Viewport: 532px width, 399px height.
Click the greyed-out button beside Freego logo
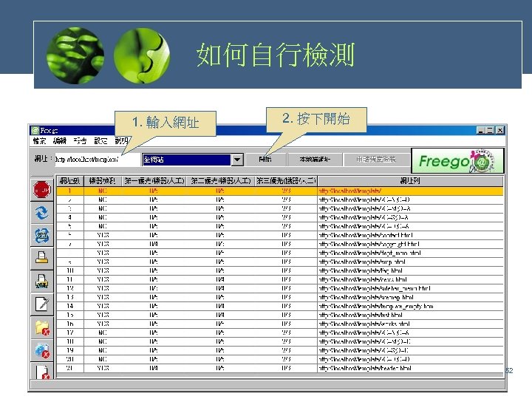point(376,159)
